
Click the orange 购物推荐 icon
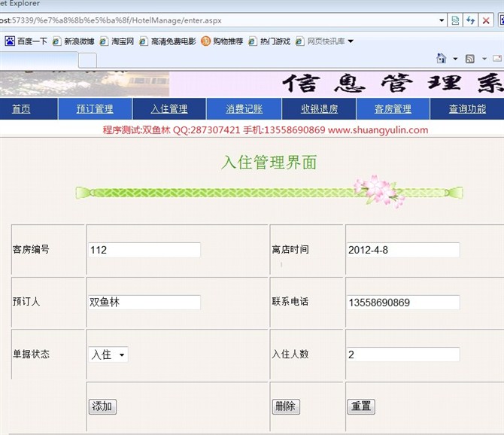click(205, 41)
